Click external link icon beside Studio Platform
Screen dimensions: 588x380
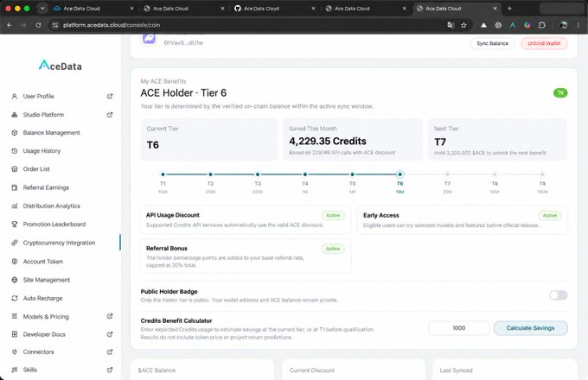click(x=110, y=115)
